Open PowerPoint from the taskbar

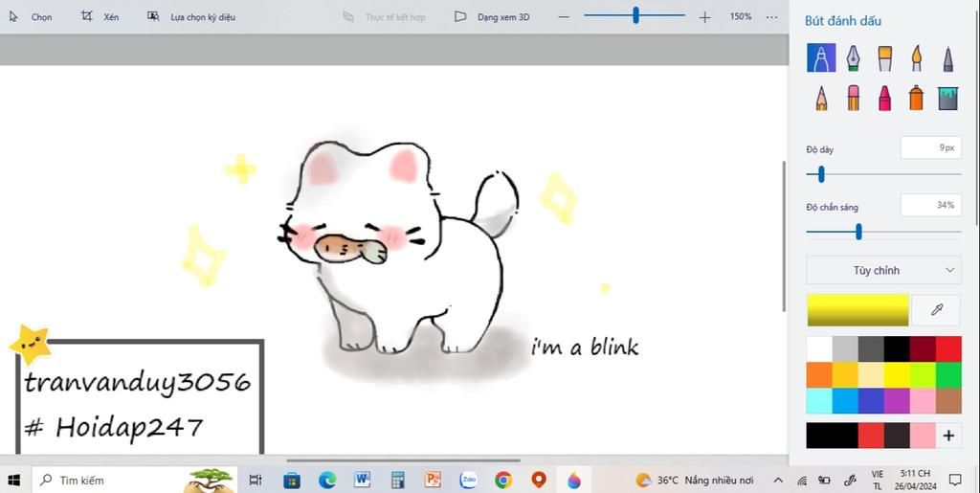tap(433, 480)
